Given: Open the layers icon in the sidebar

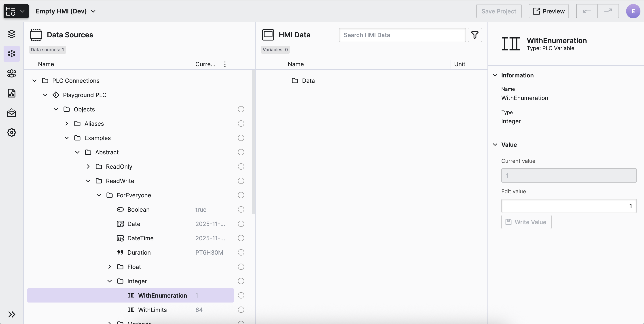Looking at the screenshot, I should point(11,34).
